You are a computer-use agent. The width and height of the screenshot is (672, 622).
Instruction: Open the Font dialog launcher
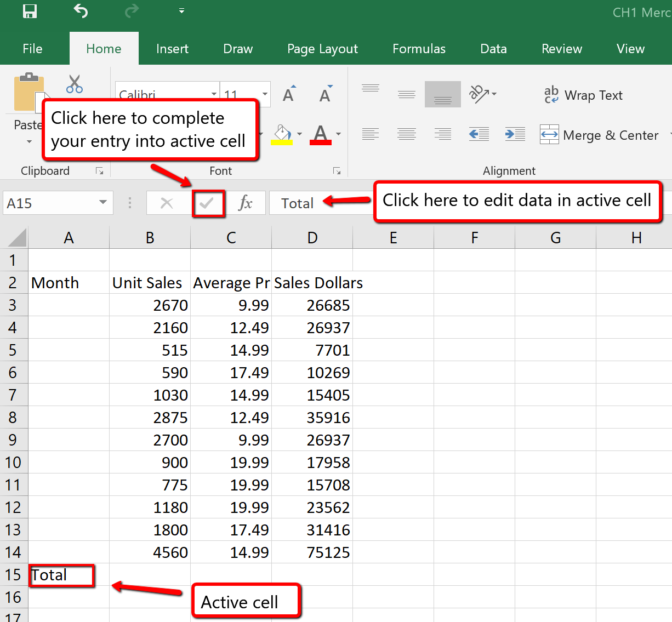point(337,170)
